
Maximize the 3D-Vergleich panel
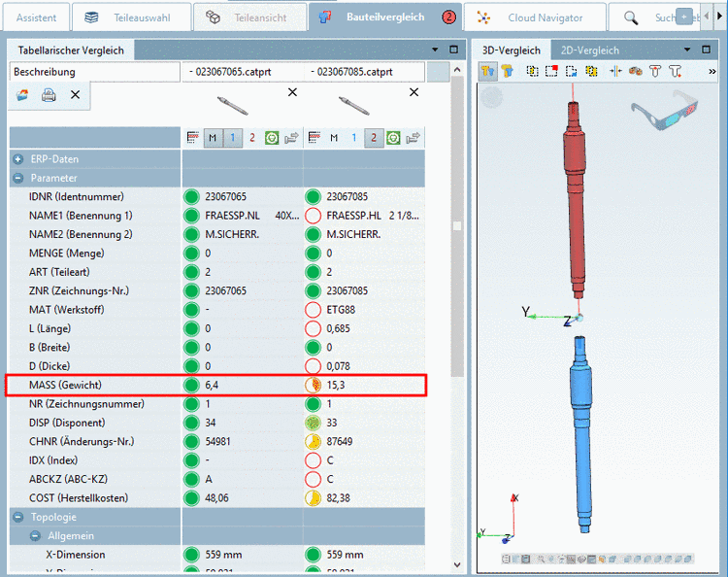707,50
